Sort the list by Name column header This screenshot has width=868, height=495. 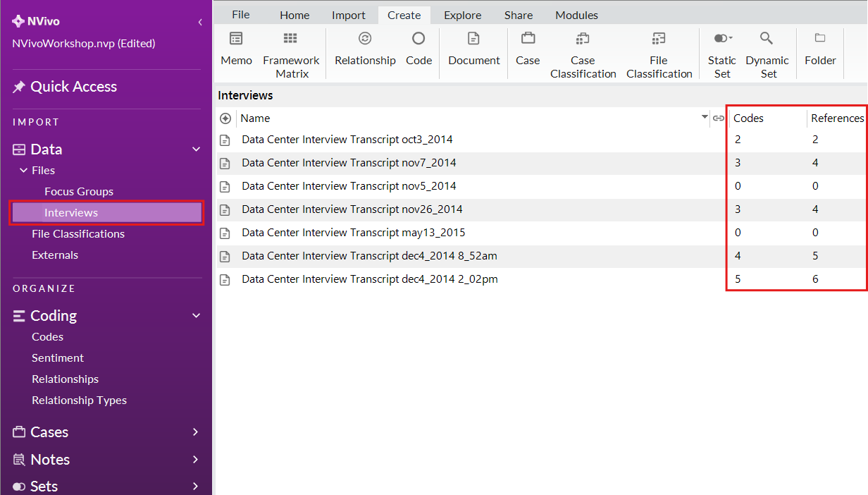(256, 118)
